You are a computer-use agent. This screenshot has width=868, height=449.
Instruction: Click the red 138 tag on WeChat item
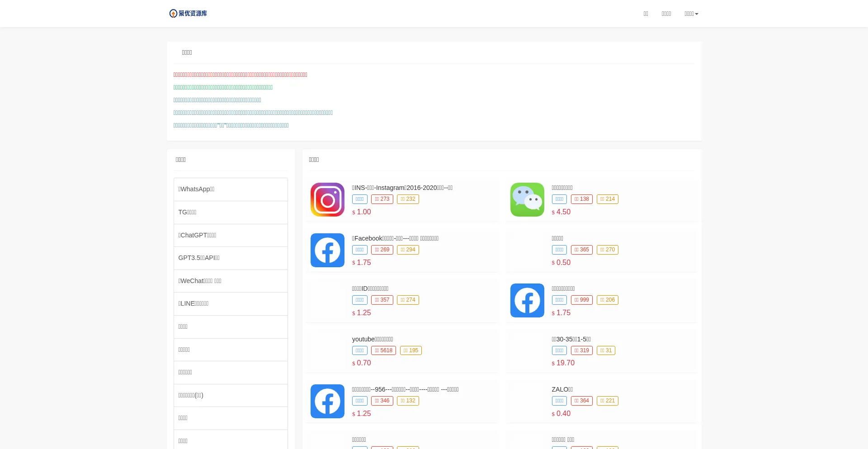(581, 199)
